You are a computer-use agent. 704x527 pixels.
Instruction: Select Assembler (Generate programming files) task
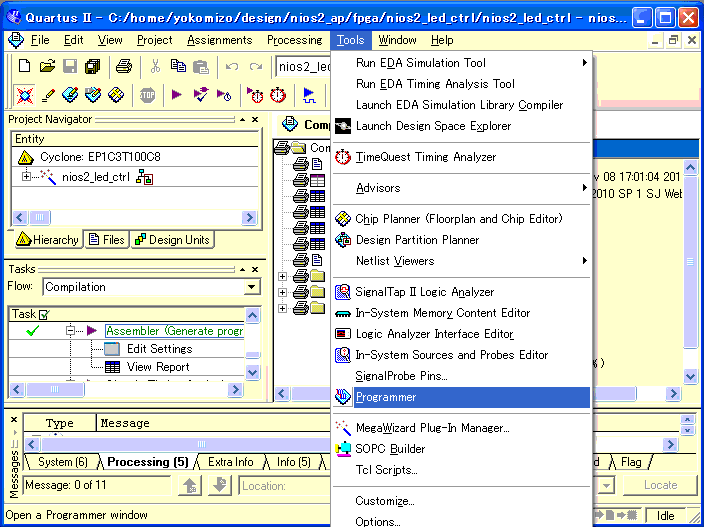click(x=174, y=331)
